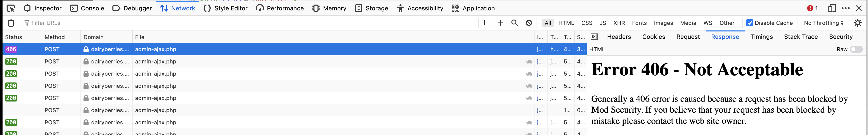Pause network recording
Viewport: 868px width, 135px height.
[x=486, y=23]
